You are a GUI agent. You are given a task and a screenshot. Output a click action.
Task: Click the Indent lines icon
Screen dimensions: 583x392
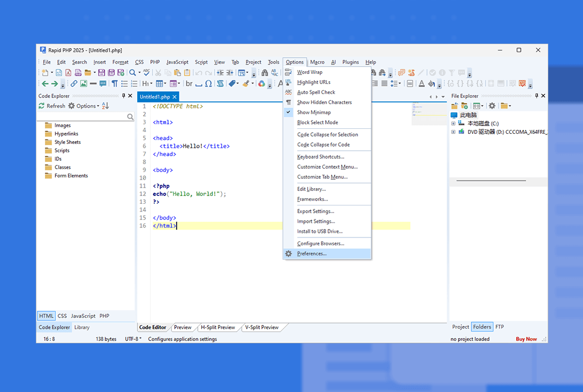220,73
